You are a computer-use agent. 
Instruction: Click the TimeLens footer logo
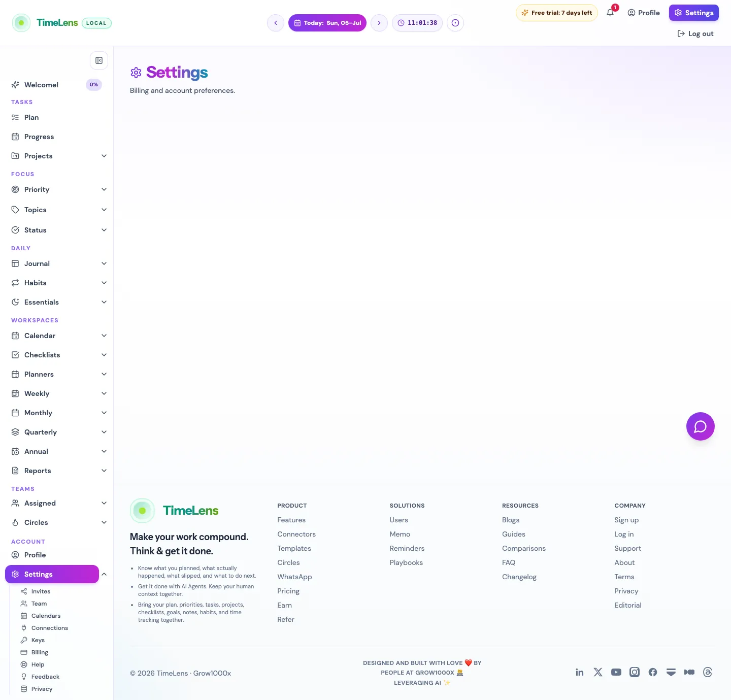click(x=175, y=511)
